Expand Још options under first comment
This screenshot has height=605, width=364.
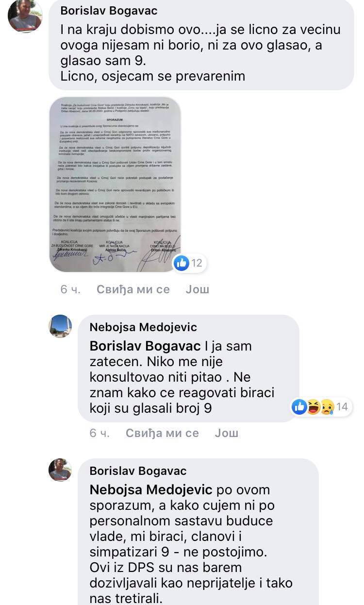tap(198, 289)
